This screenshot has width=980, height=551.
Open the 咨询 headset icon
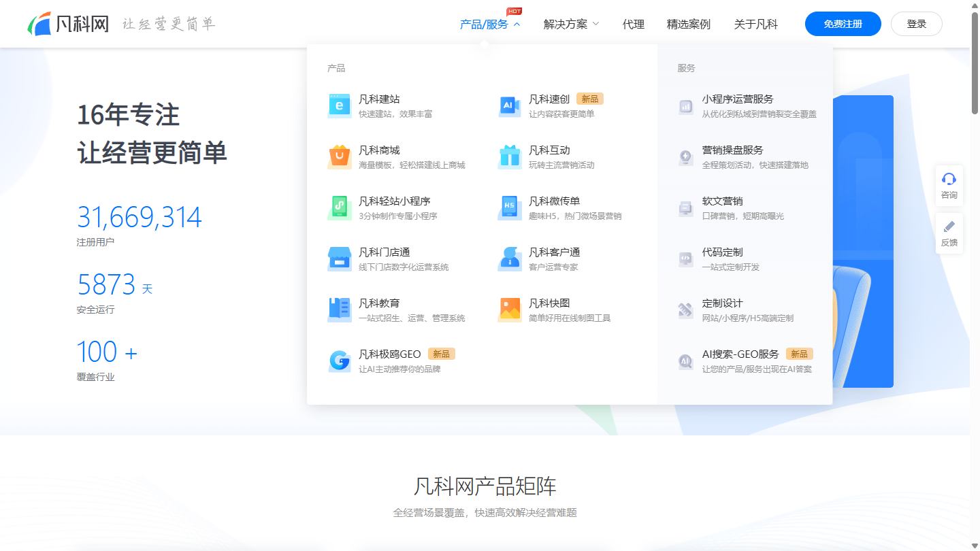click(x=949, y=179)
